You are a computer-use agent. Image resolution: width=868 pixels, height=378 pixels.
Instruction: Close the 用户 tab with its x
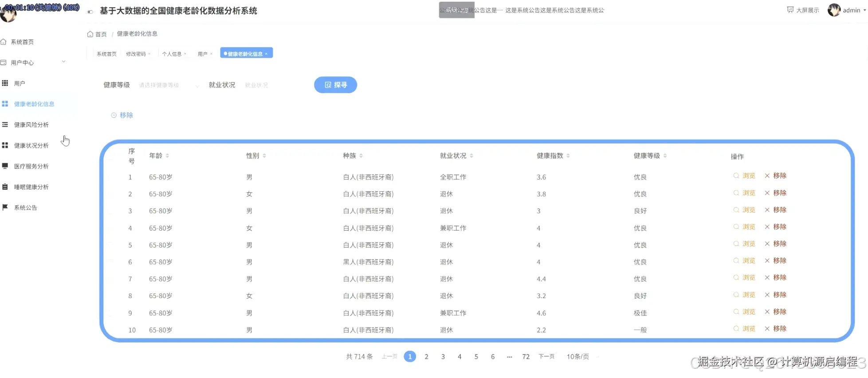point(211,54)
